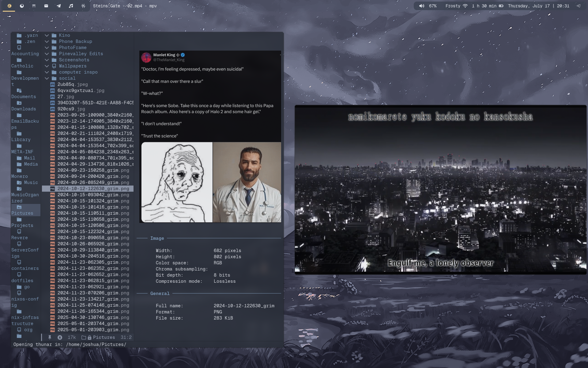Click the folder icon of the Kino row
Viewport: 588px width, 368px height.
click(x=54, y=35)
